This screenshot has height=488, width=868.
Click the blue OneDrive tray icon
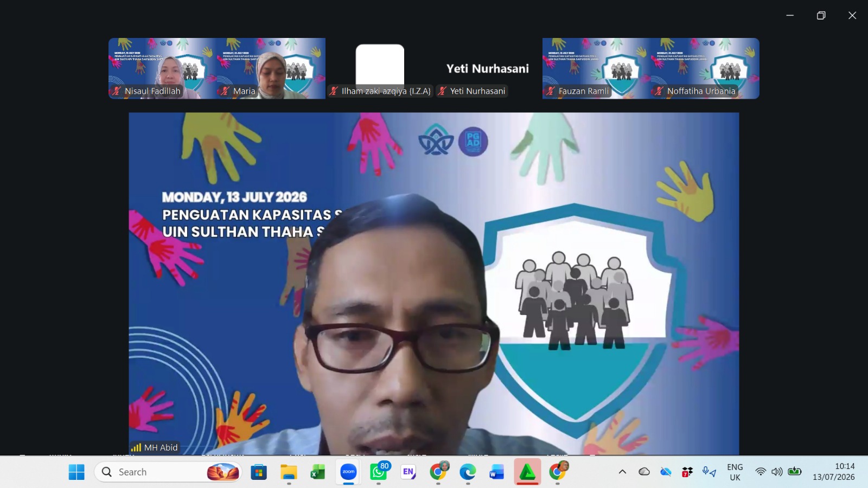click(x=666, y=472)
